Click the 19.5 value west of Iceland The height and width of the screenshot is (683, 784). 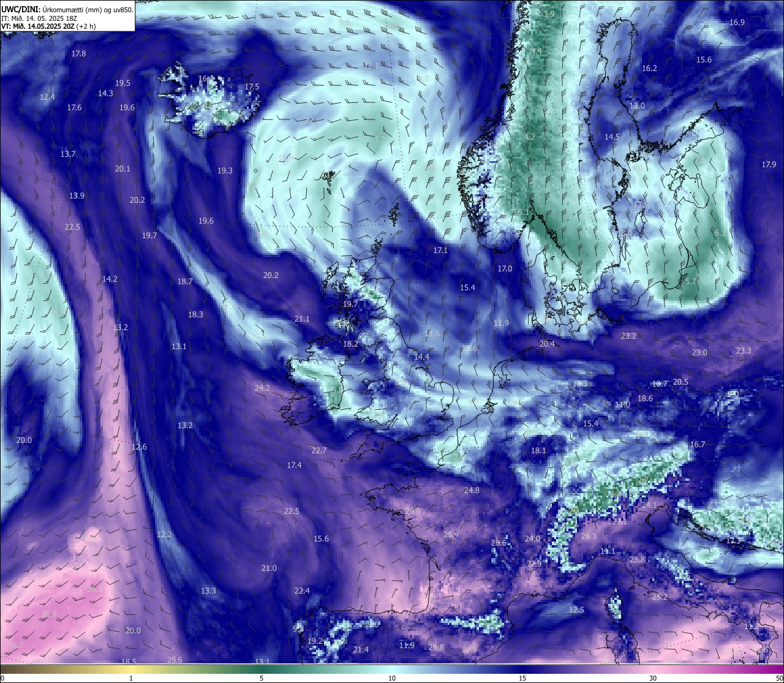click(123, 83)
